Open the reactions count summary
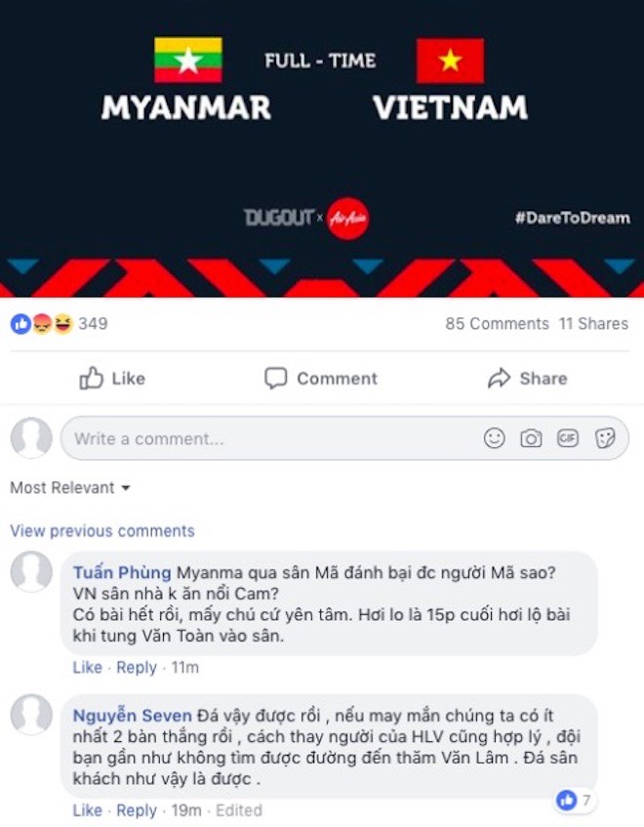This screenshot has height=827, width=644. coord(59,323)
